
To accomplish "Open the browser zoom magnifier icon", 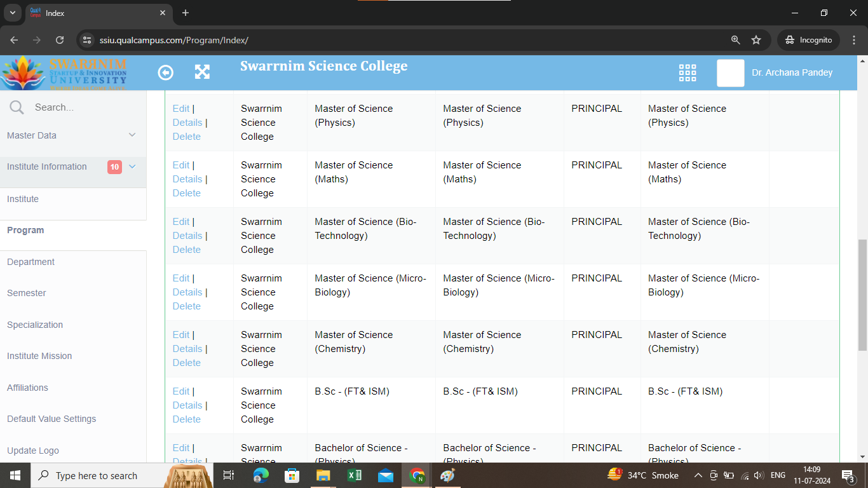I will [736, 39].
